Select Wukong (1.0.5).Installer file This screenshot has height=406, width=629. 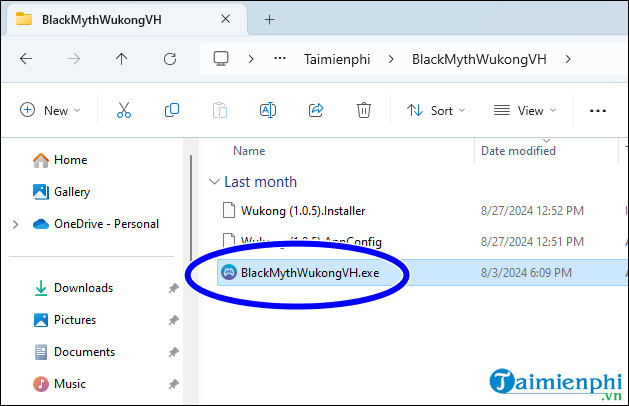pos(303,210)
